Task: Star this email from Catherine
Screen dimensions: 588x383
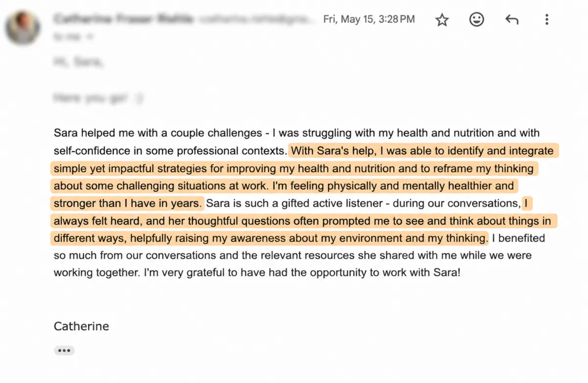Action: click(442, 20)
